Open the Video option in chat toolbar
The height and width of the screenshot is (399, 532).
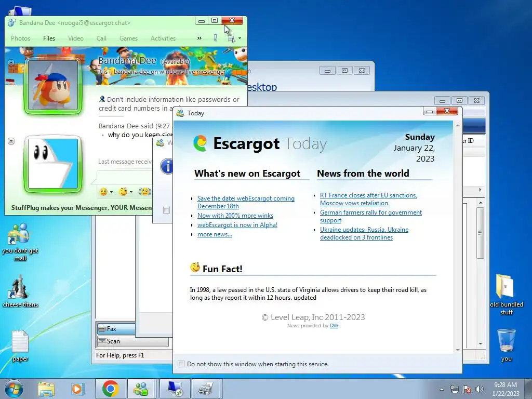[76, 38]
